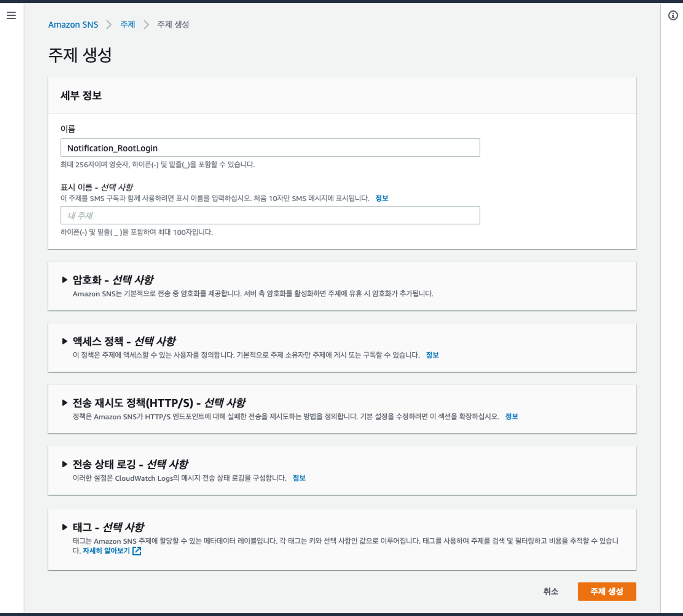Viewport: 683px width, 616px height.
Task: Open 정보 link beside 표시 이름 description
Action: pos(381,198)
